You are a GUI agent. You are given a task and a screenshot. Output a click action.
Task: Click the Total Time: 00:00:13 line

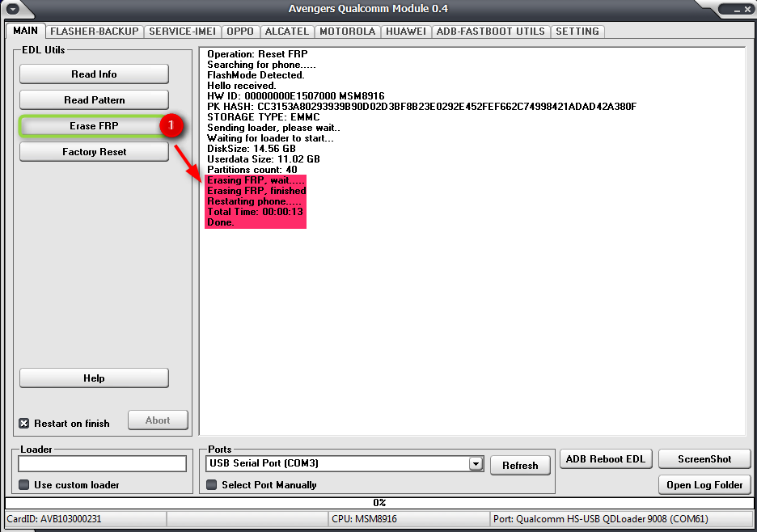coord(255,212)
